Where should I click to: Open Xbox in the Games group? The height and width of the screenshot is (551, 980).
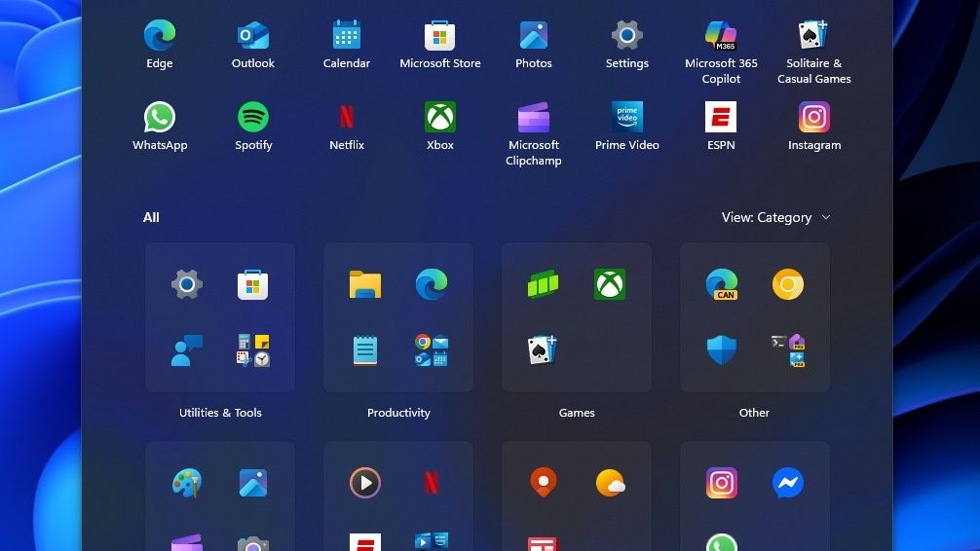tap(610, 284)
